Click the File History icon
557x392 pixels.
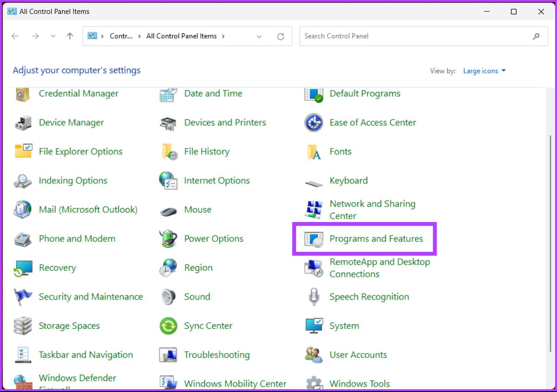(x=169, y=151)
